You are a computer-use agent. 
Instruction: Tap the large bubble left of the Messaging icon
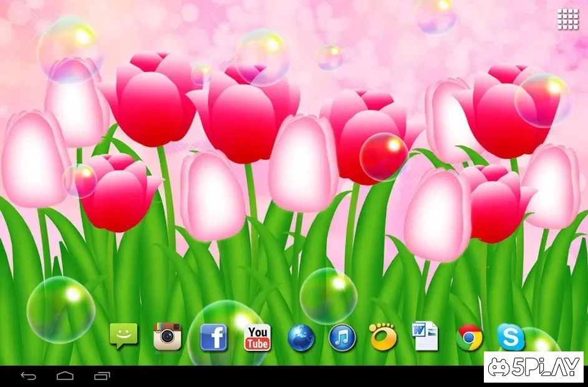click(60, 310)
